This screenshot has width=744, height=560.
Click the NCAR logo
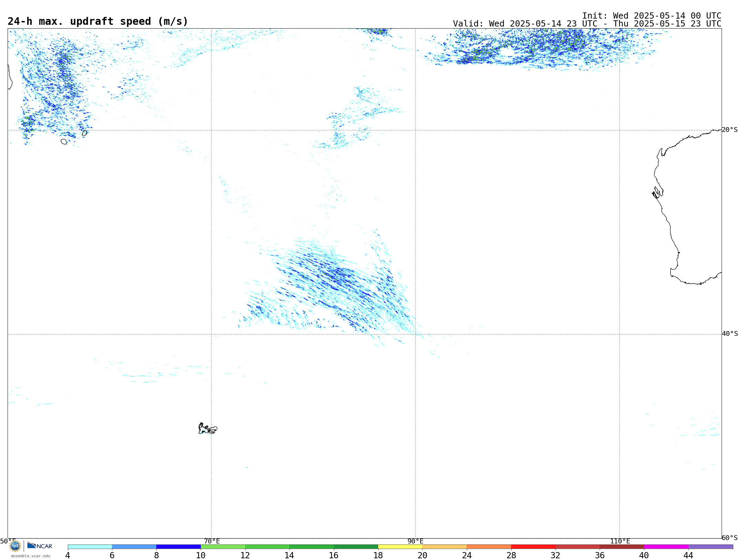click(x=40, y=546)
